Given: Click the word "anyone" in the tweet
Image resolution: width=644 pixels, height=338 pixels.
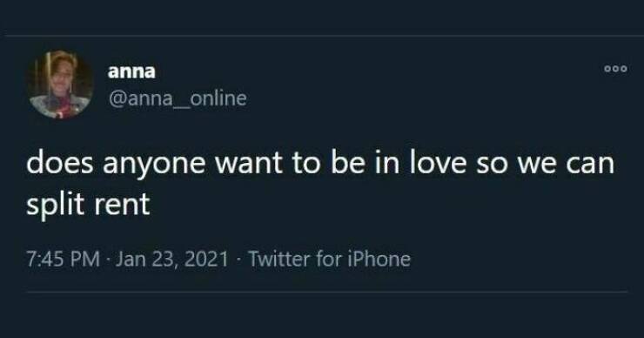Looking at the screenshot, I should pyautogui.click(x=154, y=164).
